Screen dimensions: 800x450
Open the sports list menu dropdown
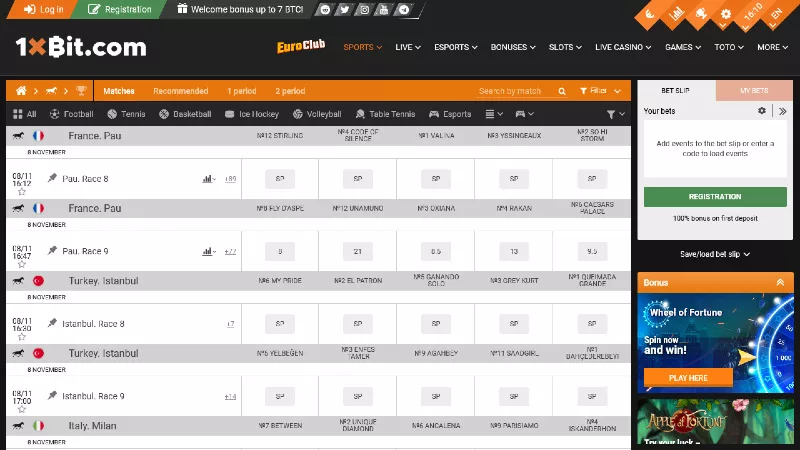tap(494, 114)
